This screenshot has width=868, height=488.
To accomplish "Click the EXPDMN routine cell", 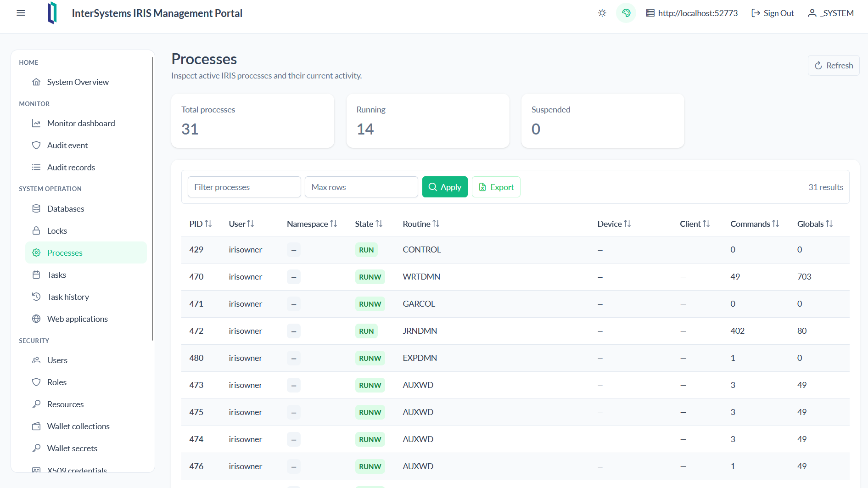I will coord(420,358).
